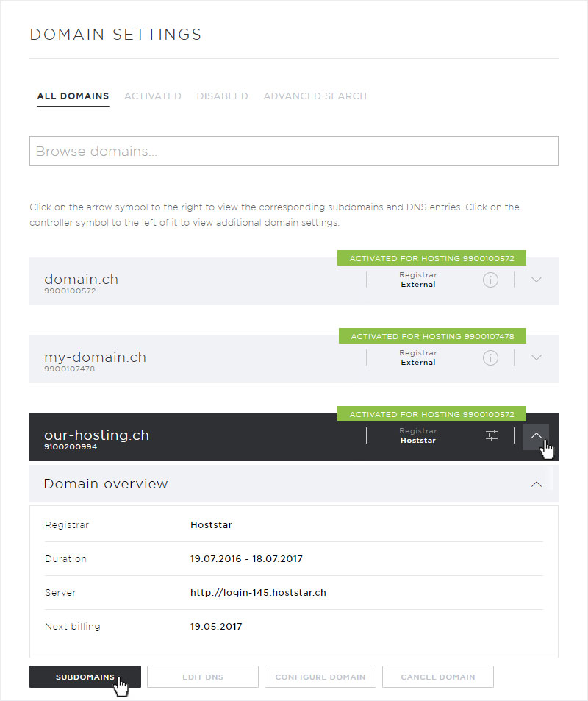Click the Domain Settings page heading

[x=115, y=35]
